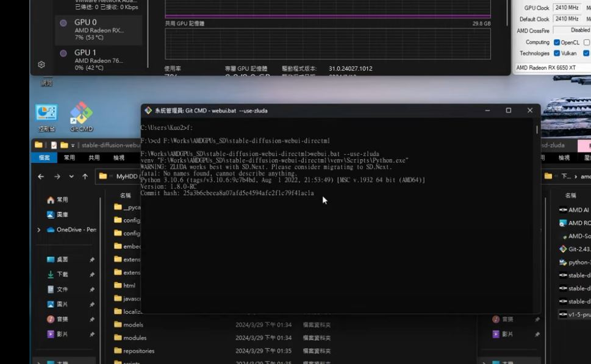Select OneDrive in the left Explorer sidebar
The image size is (591, 364).
point(71,230)
